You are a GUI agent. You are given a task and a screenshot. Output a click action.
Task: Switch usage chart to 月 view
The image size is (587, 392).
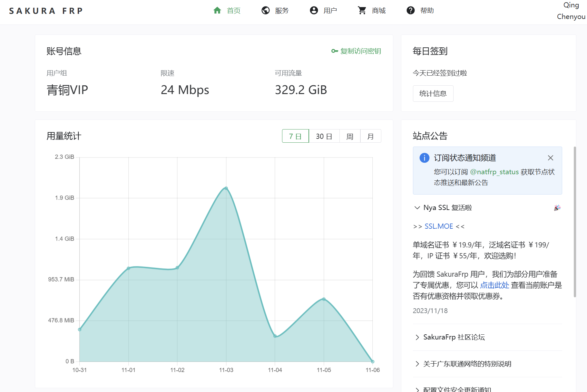(371, 136)
